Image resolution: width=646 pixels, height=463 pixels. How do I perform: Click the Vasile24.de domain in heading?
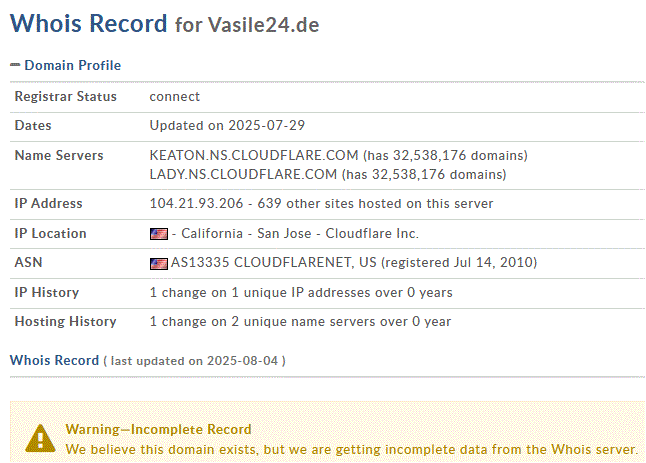click(x=263, y=25)
